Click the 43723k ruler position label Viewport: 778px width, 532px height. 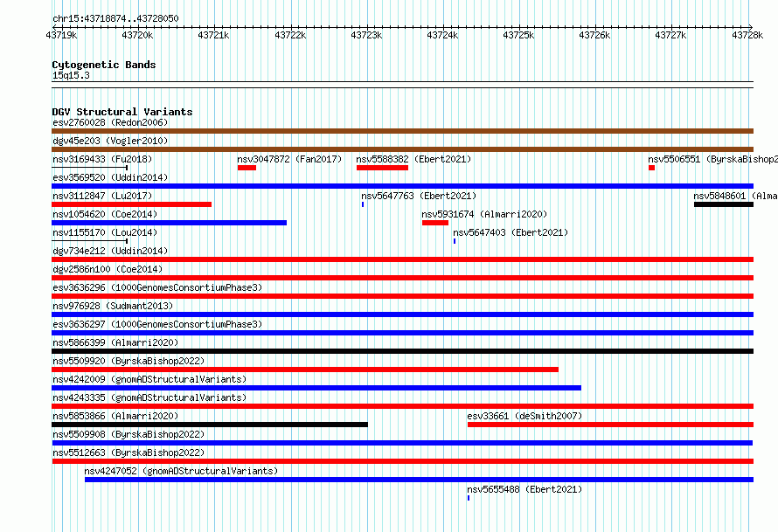coord(366,35)
